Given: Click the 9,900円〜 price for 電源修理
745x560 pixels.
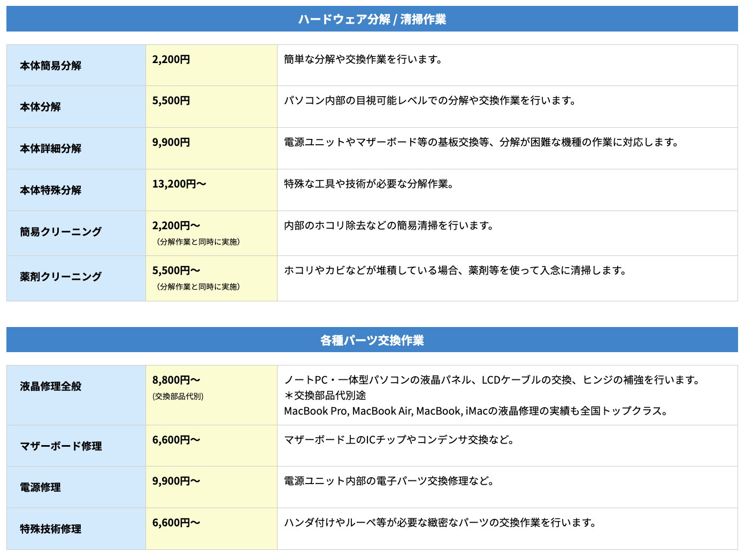Looking at the screenshot, I should point(176,481).
